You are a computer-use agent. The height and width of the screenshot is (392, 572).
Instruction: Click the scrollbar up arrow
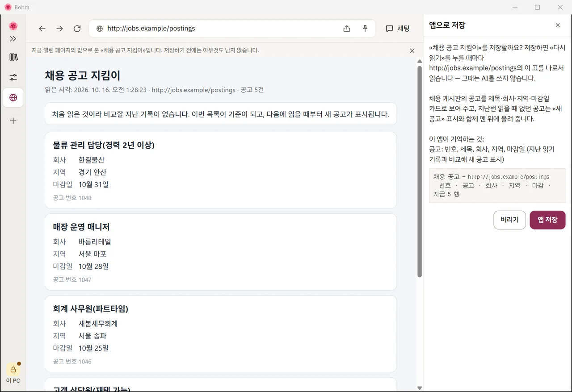[x=420, y=61]
